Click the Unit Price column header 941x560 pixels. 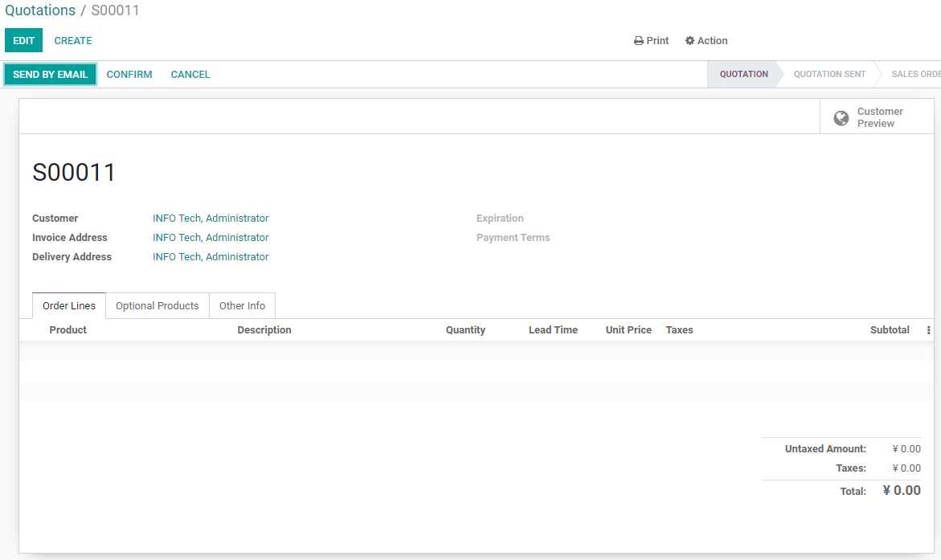628,330
